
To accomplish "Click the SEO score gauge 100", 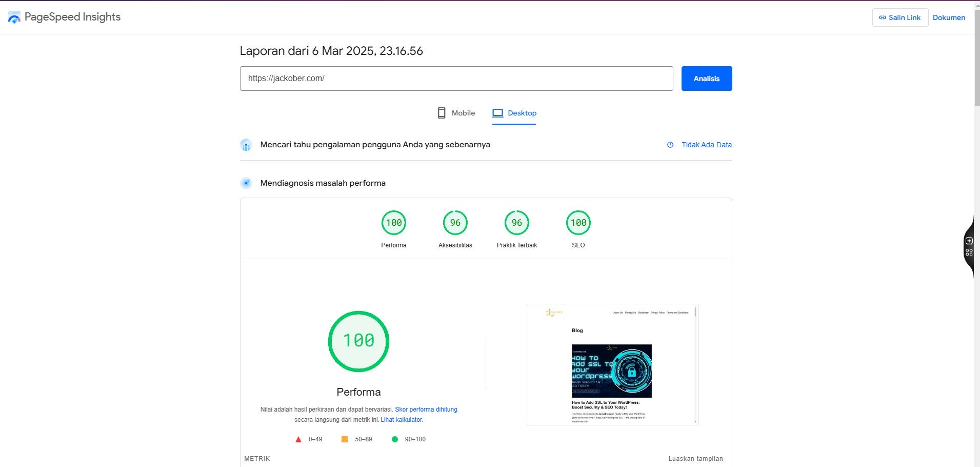I will pos(578,223).
